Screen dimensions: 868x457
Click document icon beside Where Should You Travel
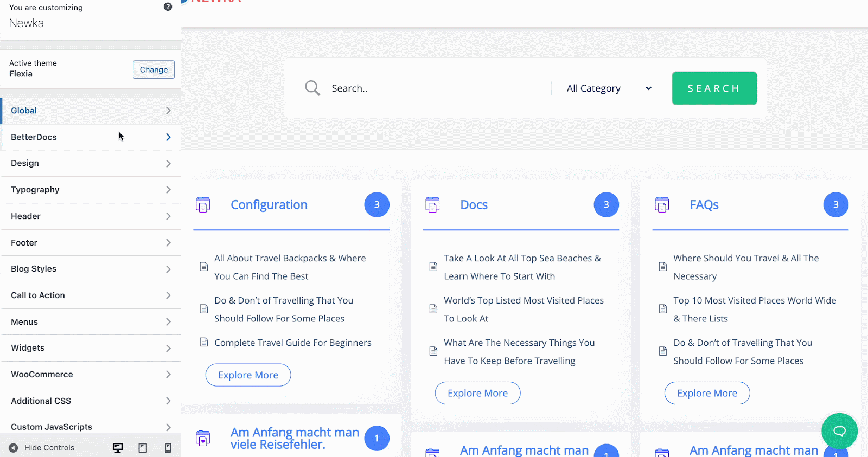coord(663,267)
